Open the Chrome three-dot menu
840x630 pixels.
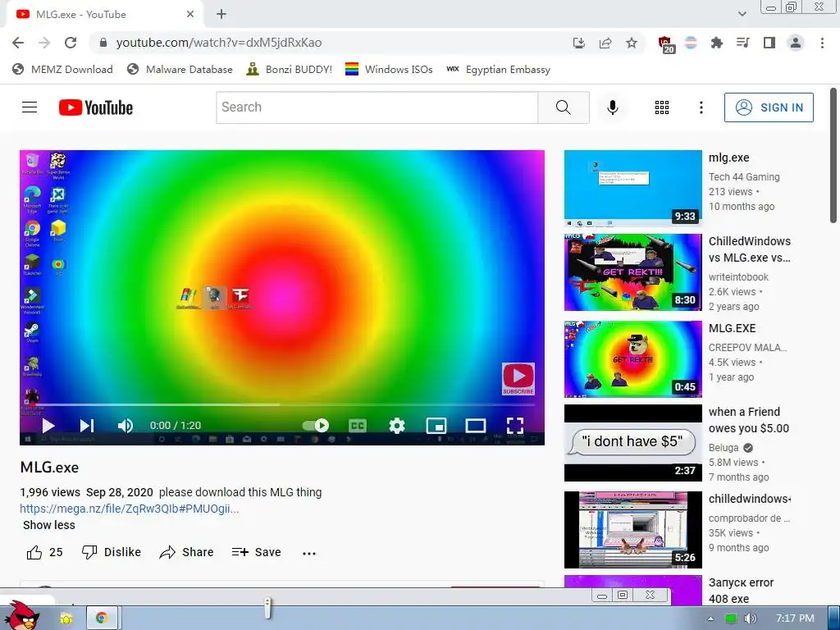pyautogui.click(x=822, y=43)
